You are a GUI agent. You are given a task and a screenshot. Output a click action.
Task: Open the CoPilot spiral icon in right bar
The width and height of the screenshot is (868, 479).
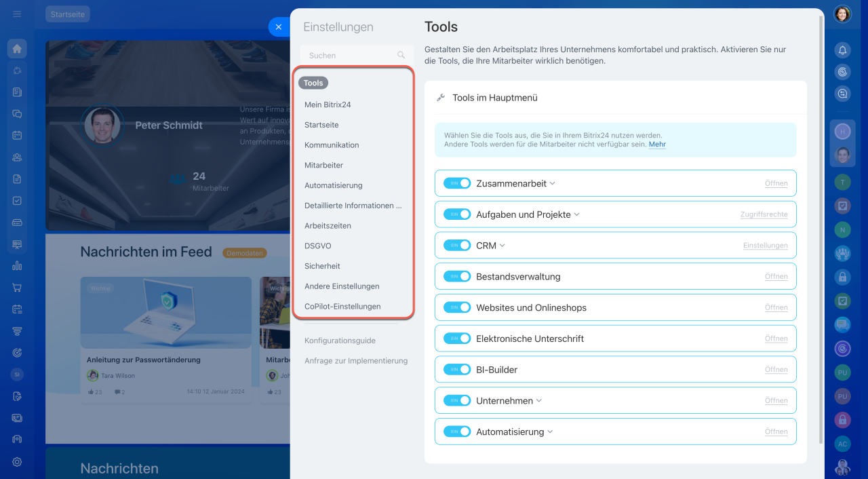pyautogui.click(x=842, y=72)
